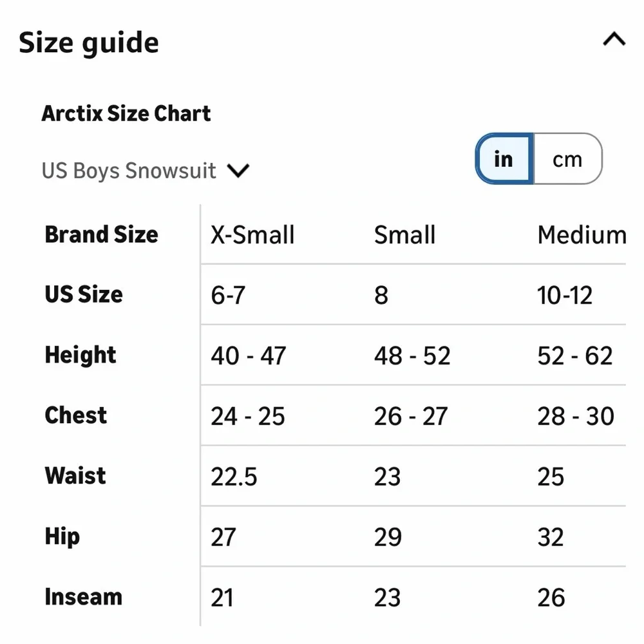Click the 48 - 52 height cell

pyautogui.click(x=412, y=356)
